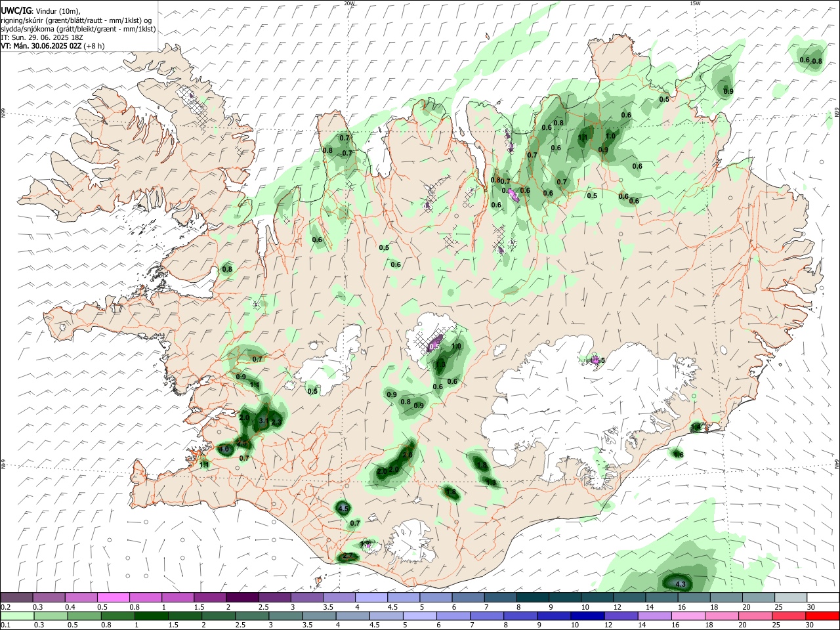This screenshot has height=630, width=840.
Task: Click the "UWC/IG: Vindur (10m)," title line
Action: point(40,11)
